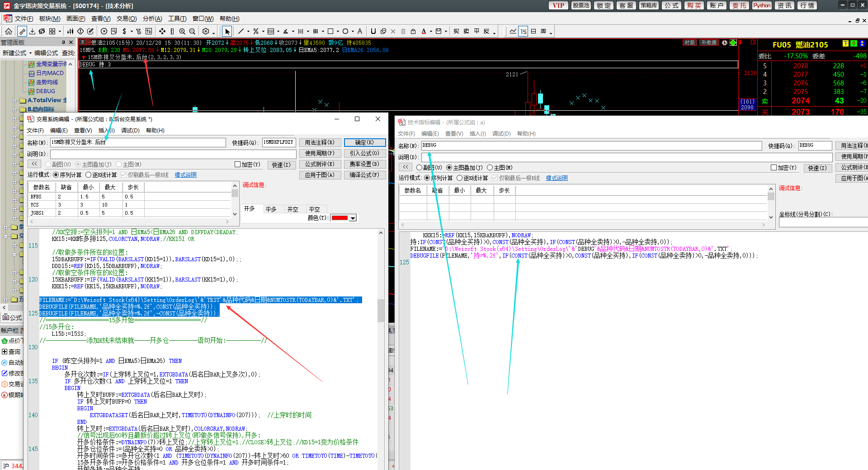
Task: Click the Home icon in main toolbar
Action: (x=9, y=31)
